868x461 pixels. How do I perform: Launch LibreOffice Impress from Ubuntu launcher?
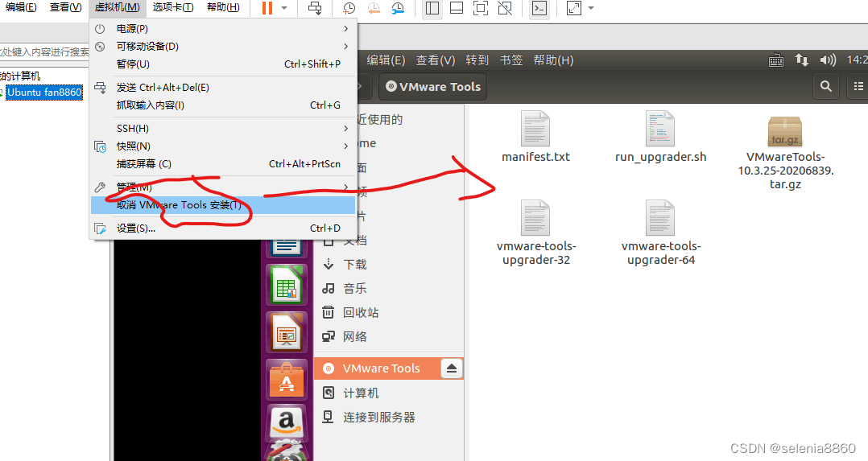(x=286, y=332)
